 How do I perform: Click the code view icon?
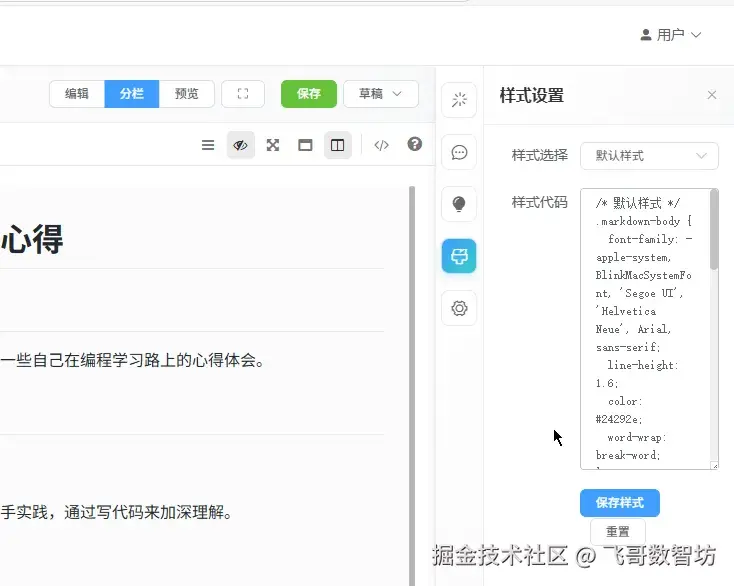coord(382,145)
